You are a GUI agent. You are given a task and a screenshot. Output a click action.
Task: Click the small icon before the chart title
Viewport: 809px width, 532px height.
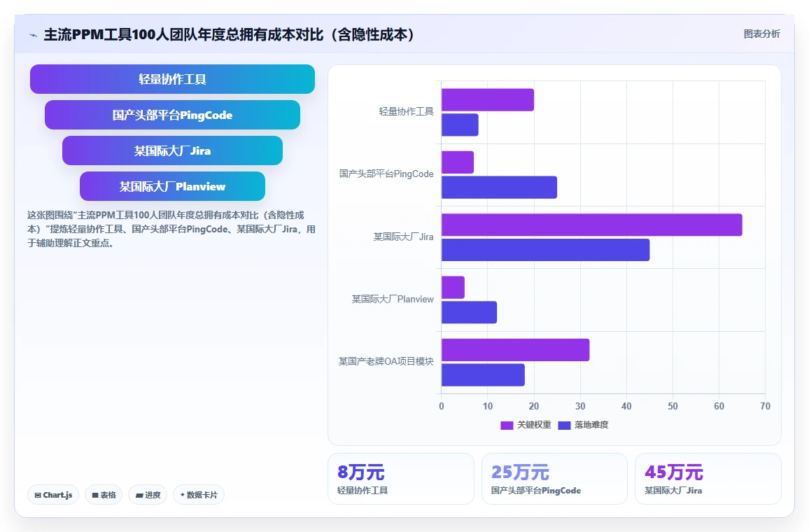coord(34,35)
